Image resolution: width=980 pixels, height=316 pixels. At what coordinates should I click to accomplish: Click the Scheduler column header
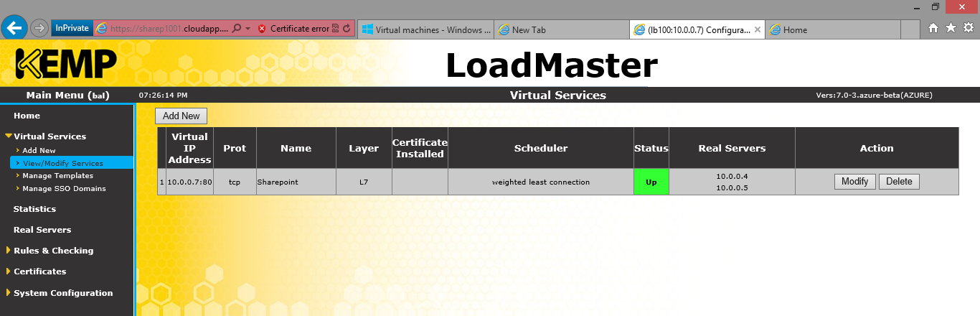click(x=541, y=148)
